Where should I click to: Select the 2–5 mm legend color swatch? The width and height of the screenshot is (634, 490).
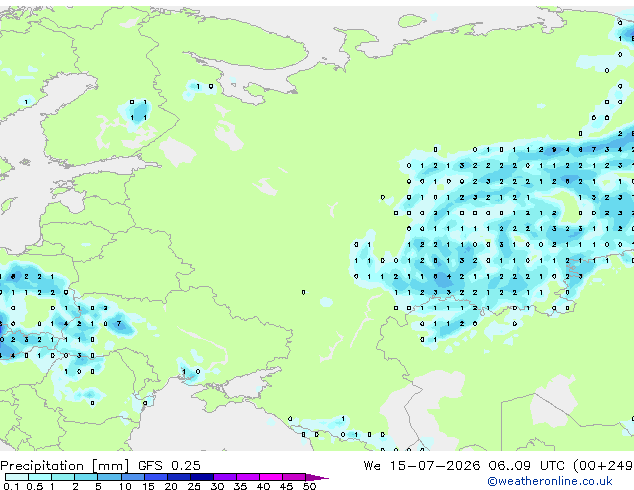pos(86,477)
